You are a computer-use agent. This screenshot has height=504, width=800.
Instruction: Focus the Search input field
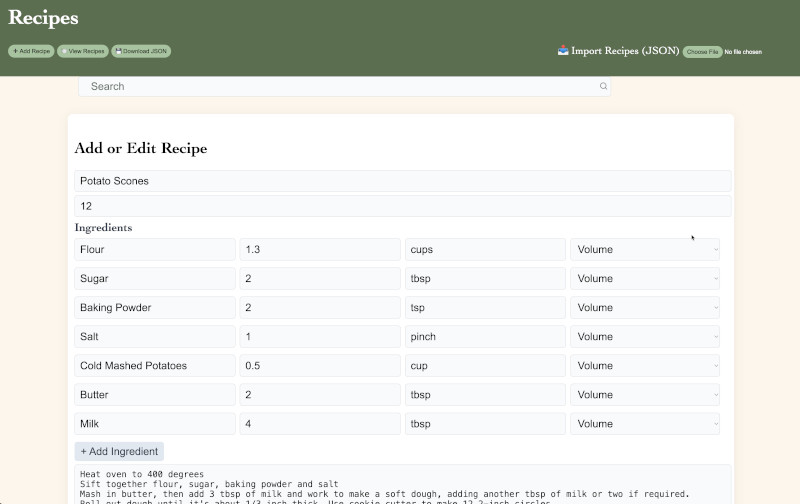pos(340,87)
